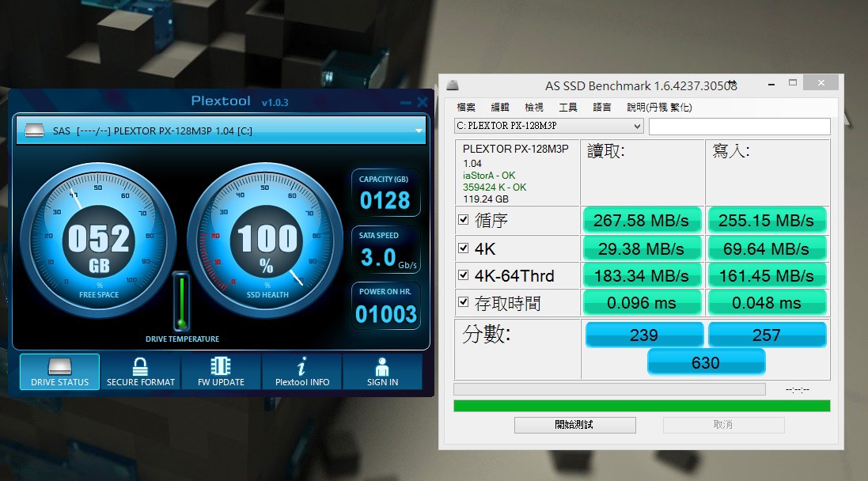This screenshot has width=868, height=481.
Task: Click the 0.048 ms write access time
Action: [x=767, y=303]
